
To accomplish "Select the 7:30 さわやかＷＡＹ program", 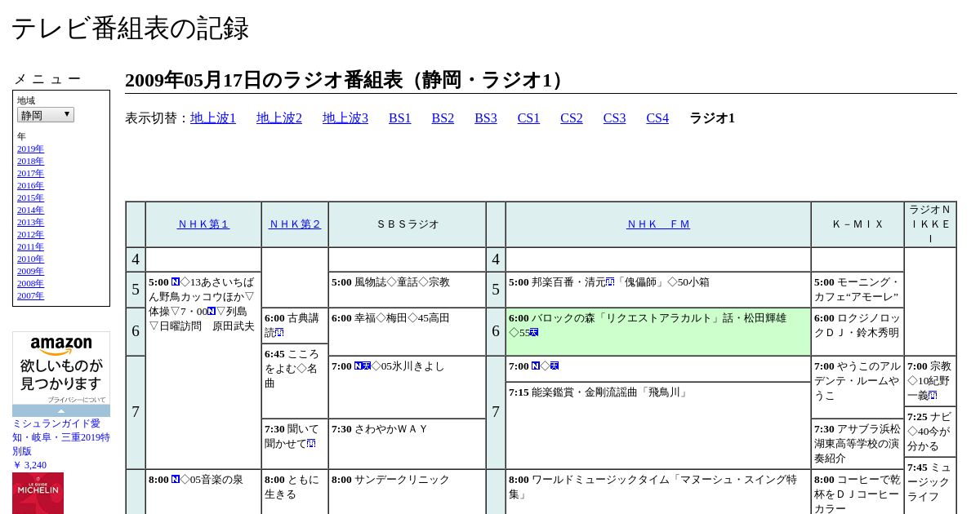I will tap(408, 445).
